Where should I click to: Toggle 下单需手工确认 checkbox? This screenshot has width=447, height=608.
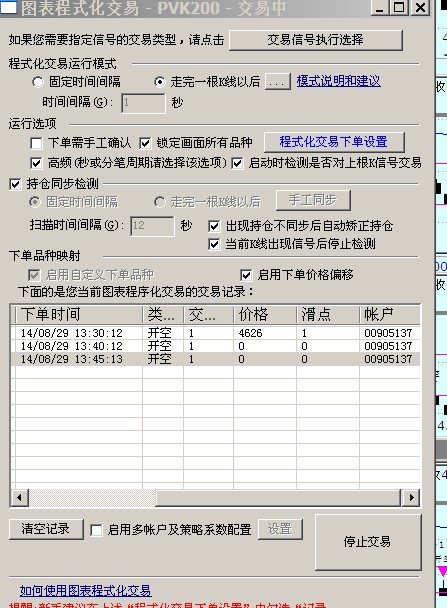tap(36, 143)
